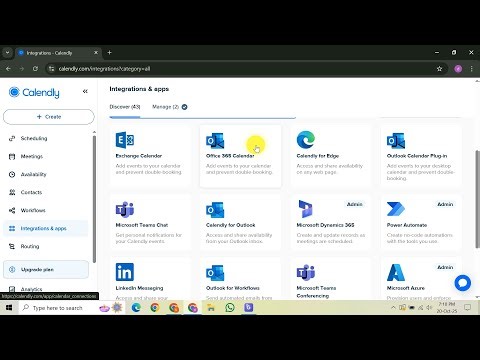Screen dimensions: 480x360
Task: Open Chrome three-dot menu
Action: [471, 69]
